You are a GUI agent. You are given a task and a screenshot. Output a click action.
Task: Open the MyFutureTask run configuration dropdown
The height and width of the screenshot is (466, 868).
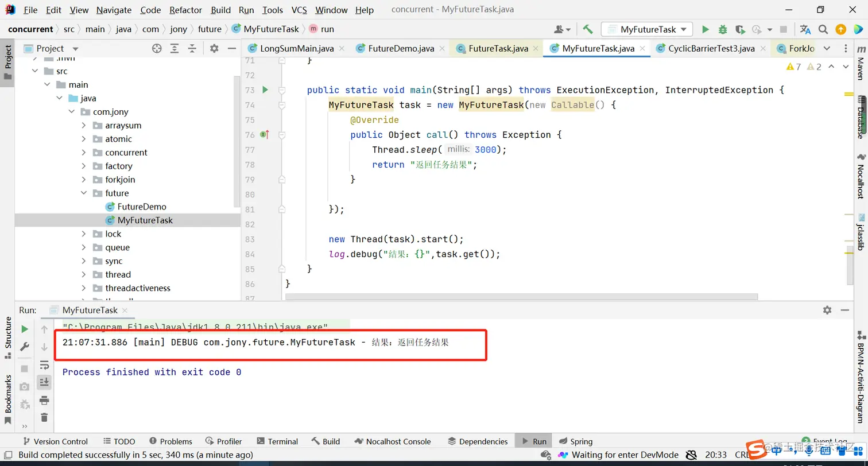647,29
